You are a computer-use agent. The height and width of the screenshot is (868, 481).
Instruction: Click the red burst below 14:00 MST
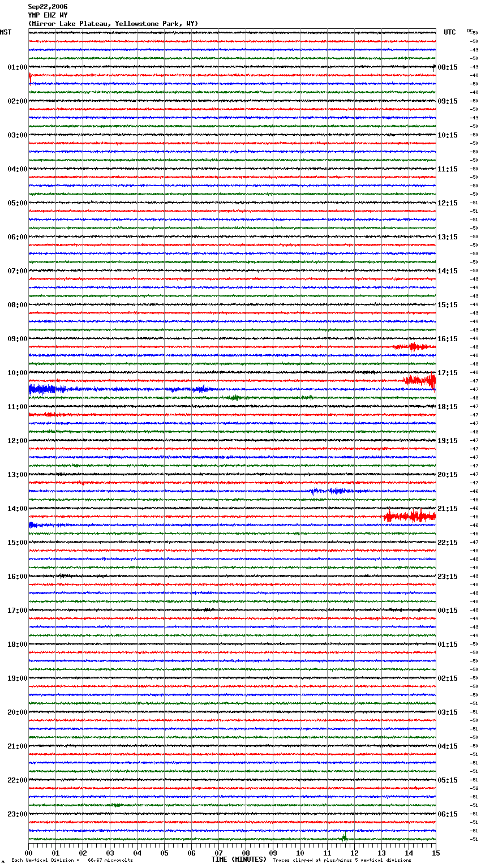(x=410, y=516)
